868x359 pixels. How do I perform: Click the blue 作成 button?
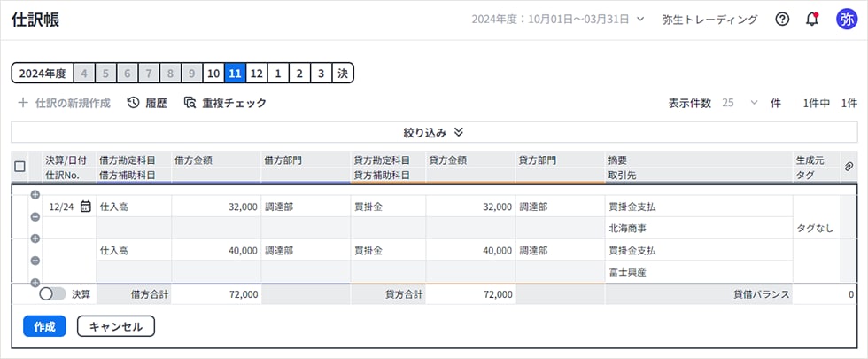44,326
